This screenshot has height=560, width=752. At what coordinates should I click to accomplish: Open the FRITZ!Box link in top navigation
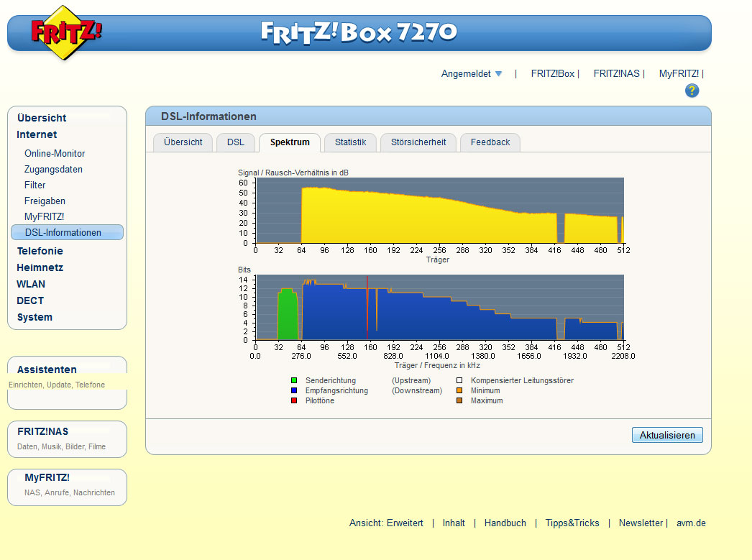click(552, 73)
